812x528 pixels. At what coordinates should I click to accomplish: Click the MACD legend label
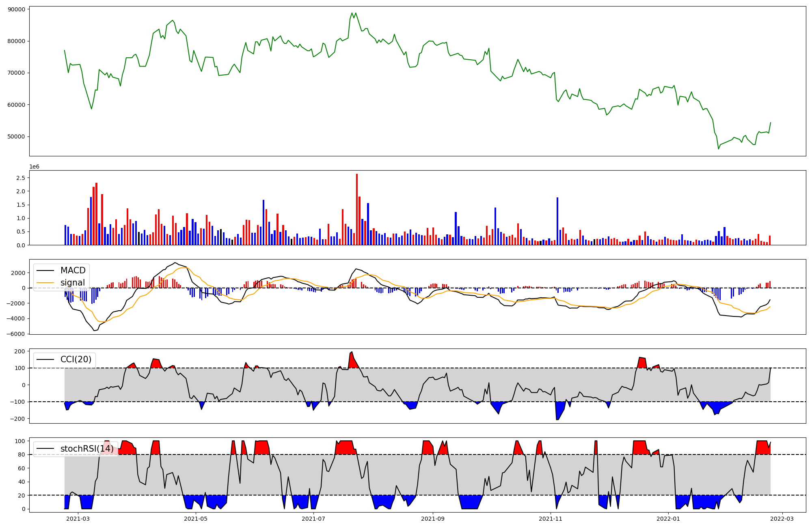click(73, 270)
